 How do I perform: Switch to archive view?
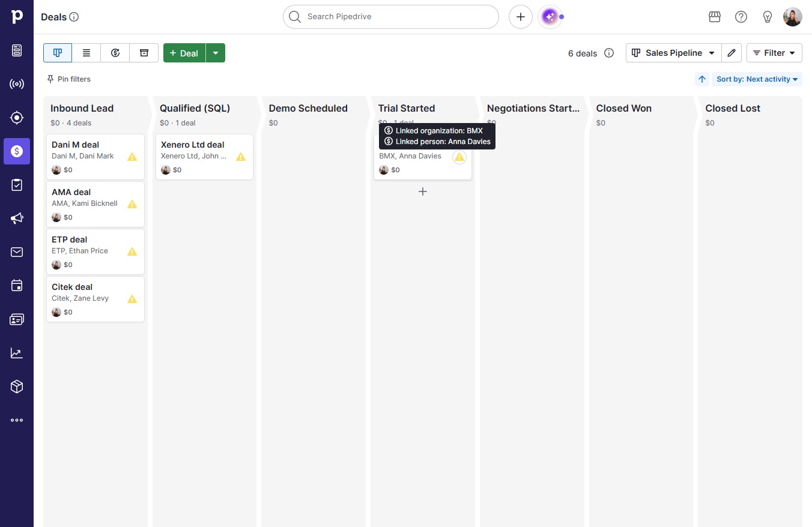pos(144,53)
